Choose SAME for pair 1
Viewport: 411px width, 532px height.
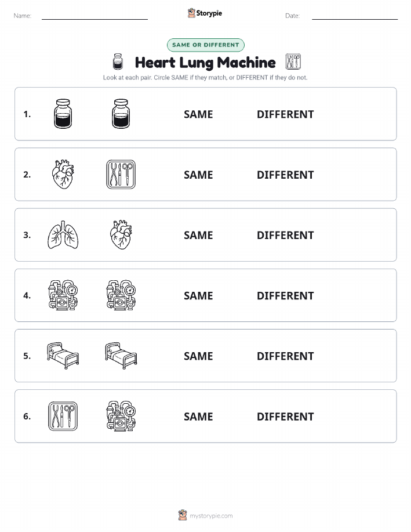pyautogui.click(x=198, y=114)
